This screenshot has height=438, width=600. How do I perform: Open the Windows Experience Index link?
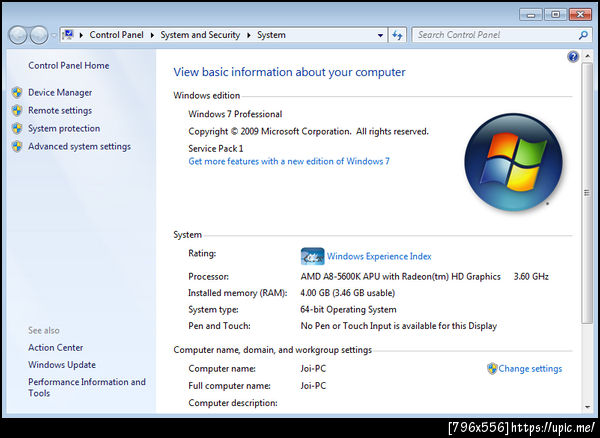pos(379,256)
